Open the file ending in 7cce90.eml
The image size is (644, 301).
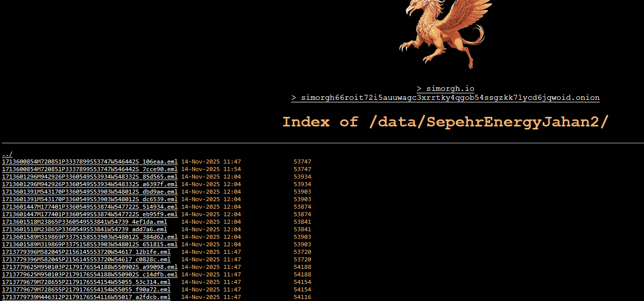89,169
